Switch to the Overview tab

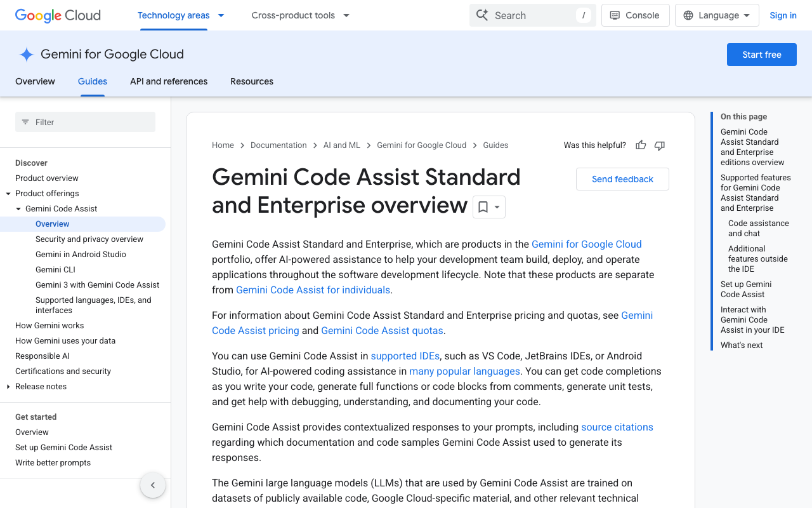point(35,81)
